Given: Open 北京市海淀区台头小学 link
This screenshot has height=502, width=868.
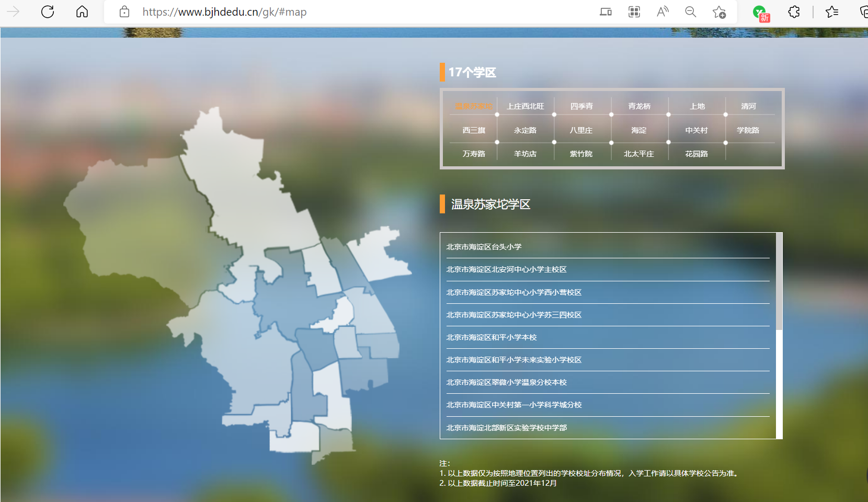Looking at the screenshot, I should click(484, 247).
